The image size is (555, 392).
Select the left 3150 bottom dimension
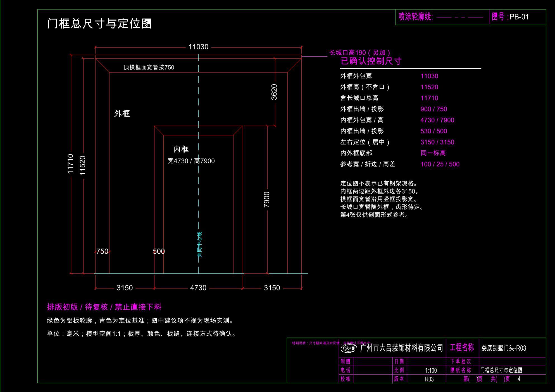[x=125, y=288]
